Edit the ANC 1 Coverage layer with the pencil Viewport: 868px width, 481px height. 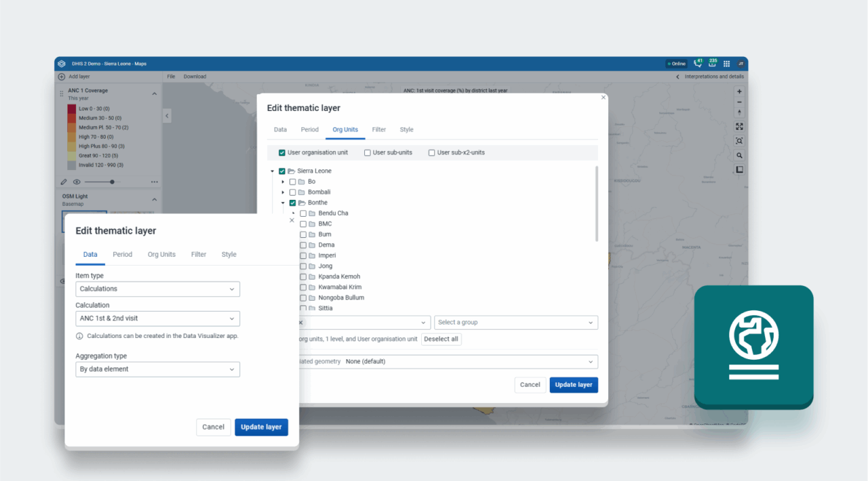tap(64, 182)
